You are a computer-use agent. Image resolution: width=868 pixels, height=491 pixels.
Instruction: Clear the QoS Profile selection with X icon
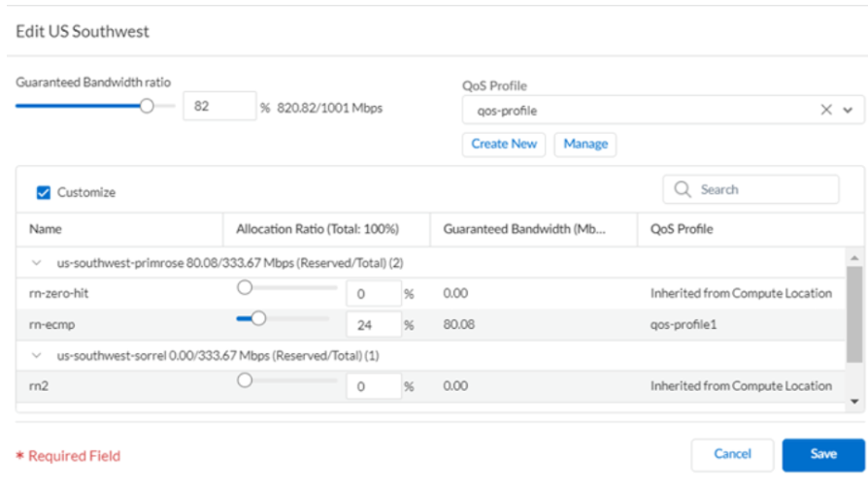point(826,111)
